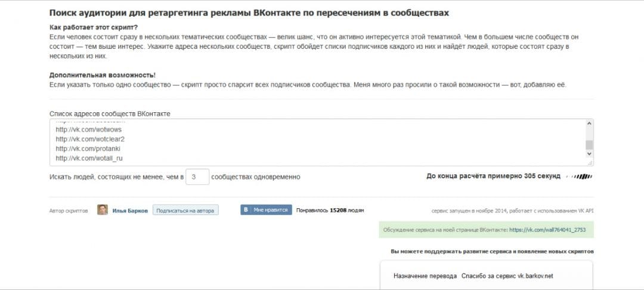Click the Вы можете поддержать развитие сервиса text

click(x=492, y=251)
